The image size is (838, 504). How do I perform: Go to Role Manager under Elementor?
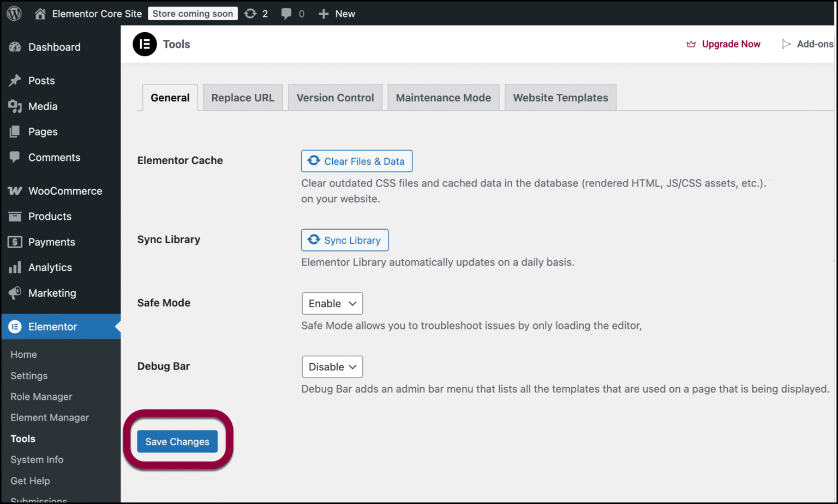41,397
